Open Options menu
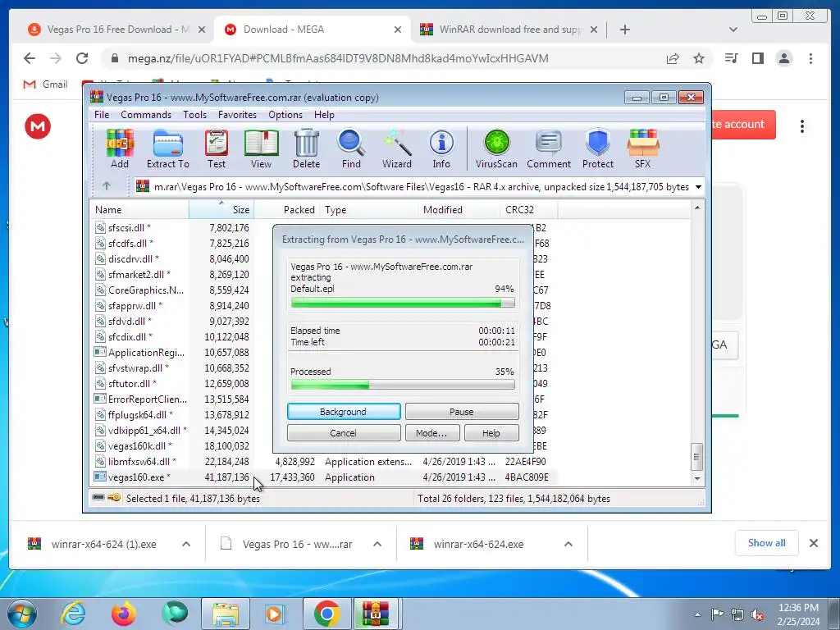840x630 pixels. coord(285,115)
